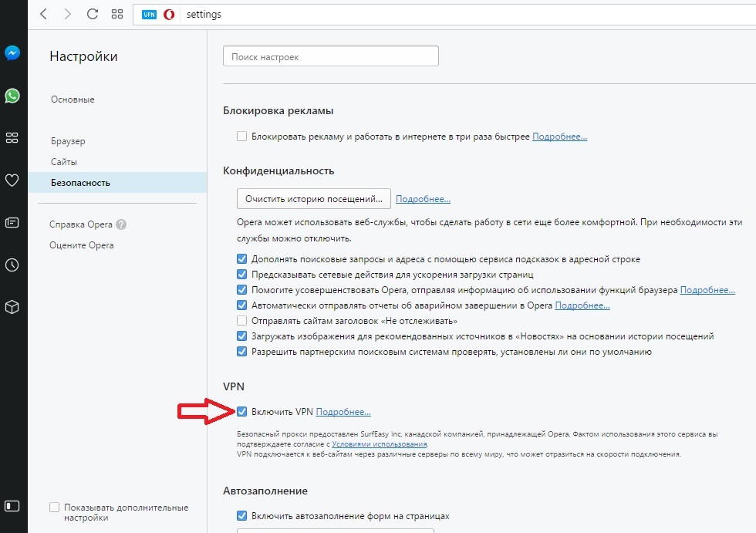Open the Основные settings section
Screen dimensions: 756x533
coord(73,100)
